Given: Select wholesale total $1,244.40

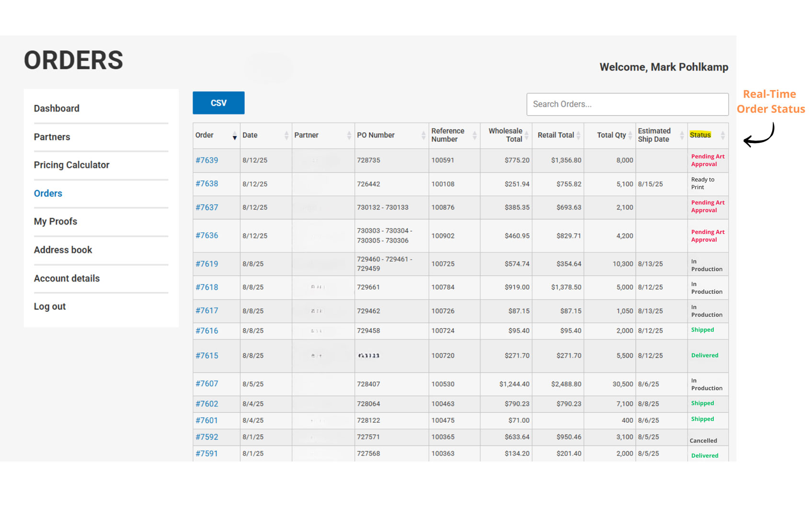Looking at the screenshot, I should pos(515,384).
